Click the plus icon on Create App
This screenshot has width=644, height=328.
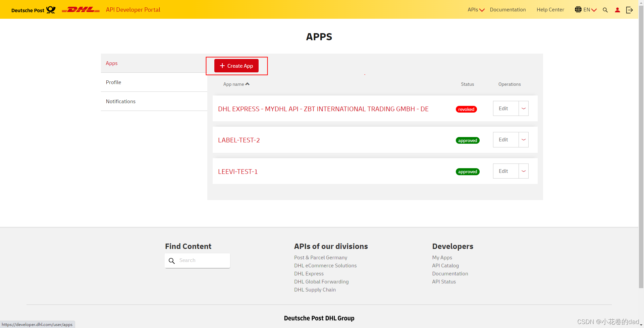(x=222, y=66)
